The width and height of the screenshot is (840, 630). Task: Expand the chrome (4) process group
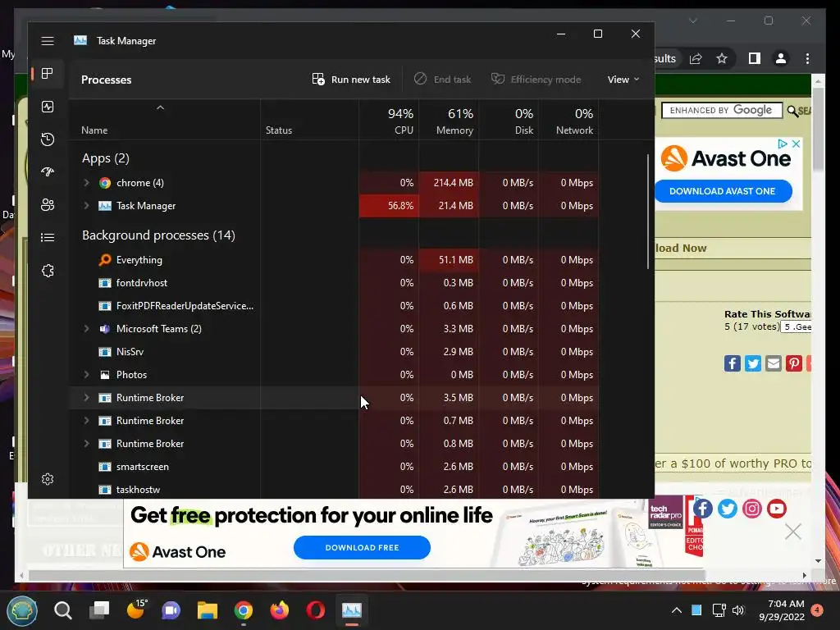click(x=86, y=183)
